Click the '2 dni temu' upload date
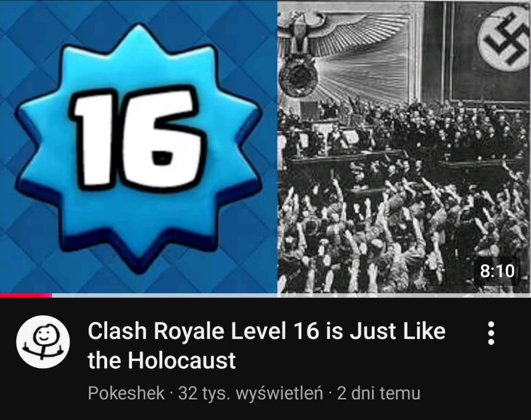531x420 pixels. tap(379, 393)
